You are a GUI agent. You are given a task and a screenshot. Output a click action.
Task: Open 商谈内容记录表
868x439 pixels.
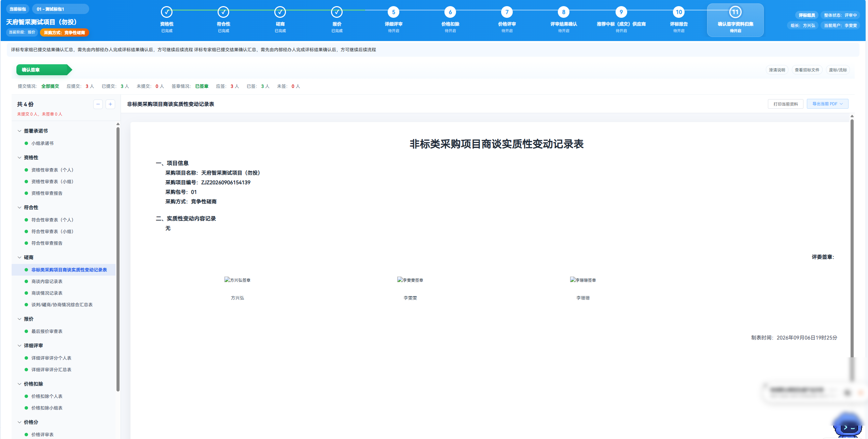point(47,281)
